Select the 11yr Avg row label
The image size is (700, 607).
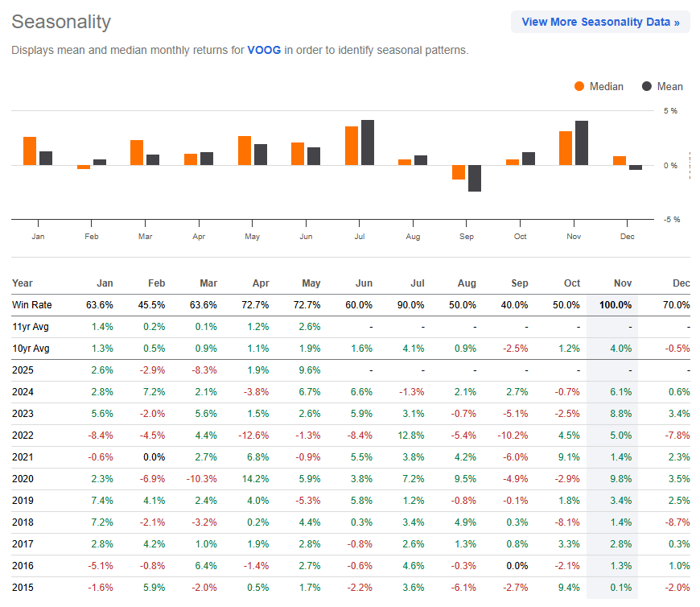coord(31,327)
